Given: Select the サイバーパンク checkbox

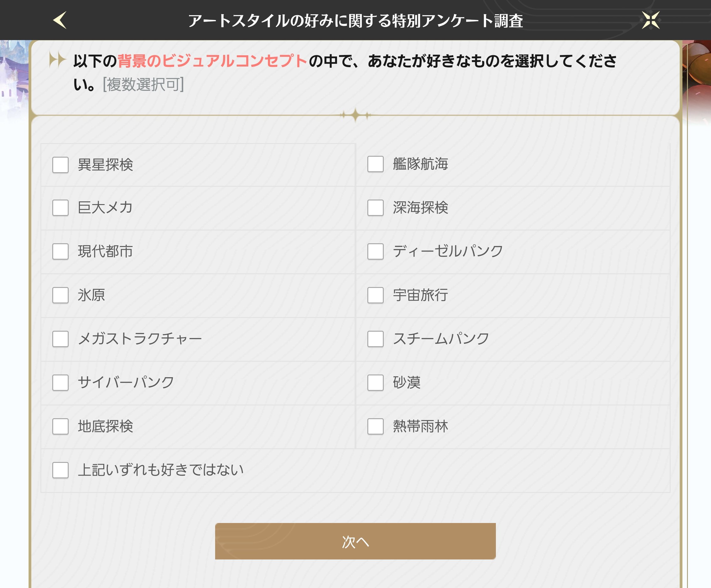Looking at the screenshot, I should [x=60, y=382].
